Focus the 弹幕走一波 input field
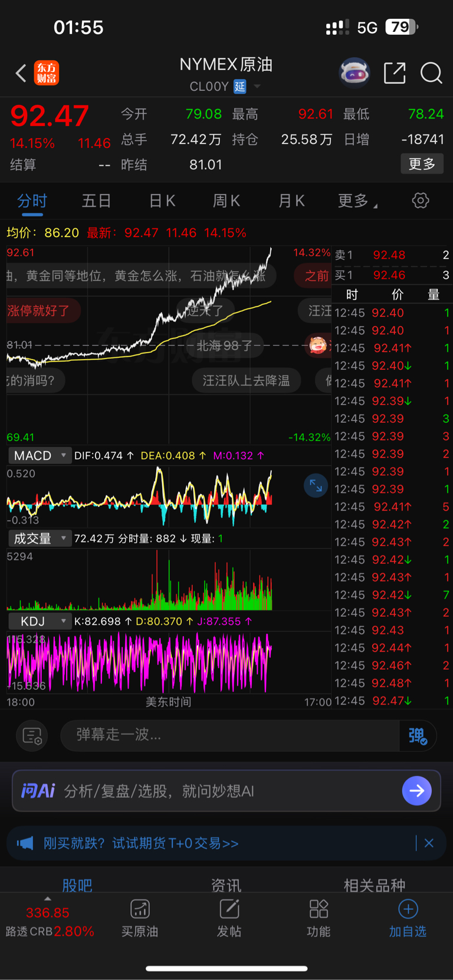This screenshot has width=453, height=980. [x=230, y=735]
